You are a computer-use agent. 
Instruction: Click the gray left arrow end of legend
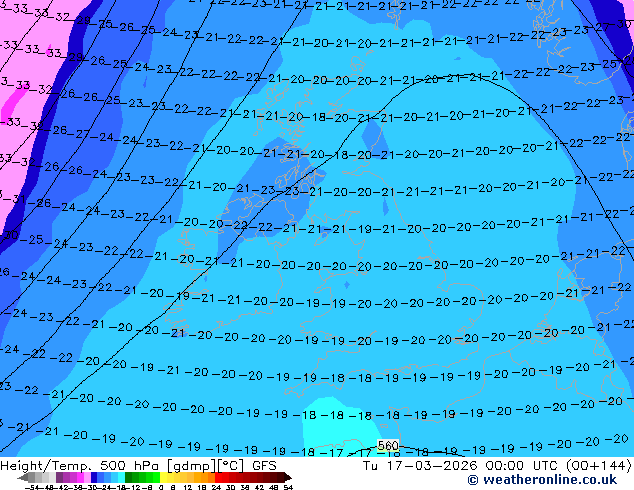click(23, 477)
